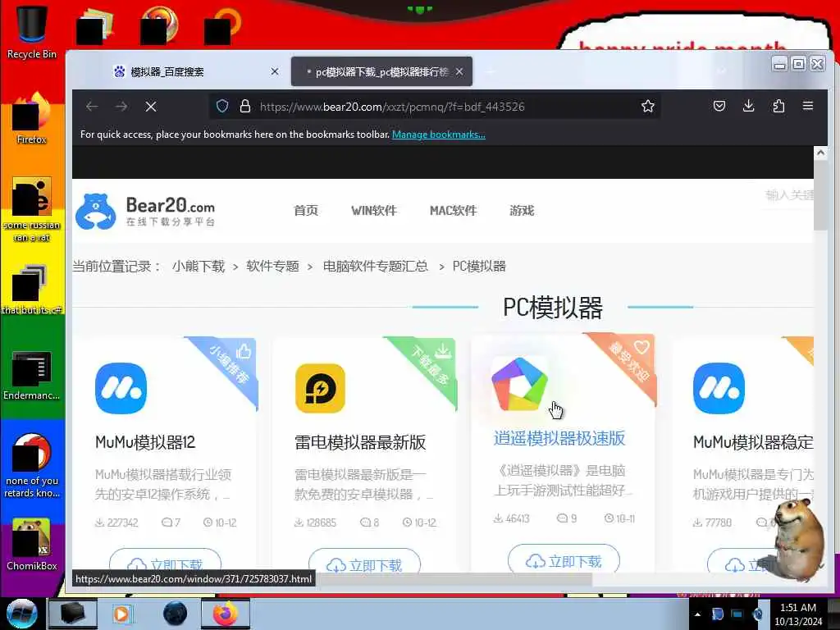Click the globe taskbar icon
This screenshot has width=840, height=630.
176,614
